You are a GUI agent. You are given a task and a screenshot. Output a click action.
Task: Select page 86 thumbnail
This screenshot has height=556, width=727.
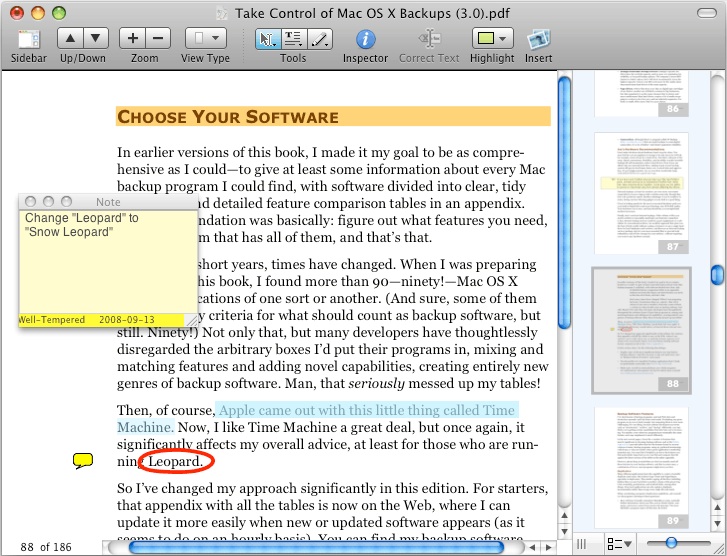point(641,93)
